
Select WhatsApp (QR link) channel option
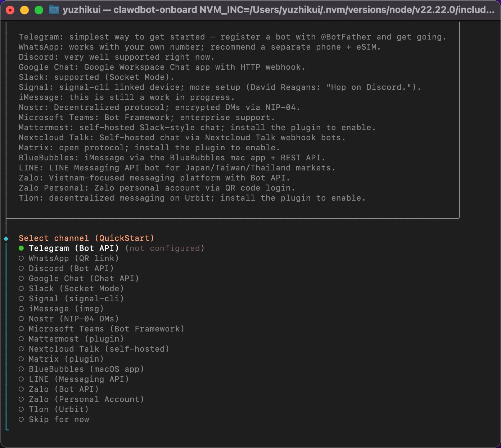69,259
